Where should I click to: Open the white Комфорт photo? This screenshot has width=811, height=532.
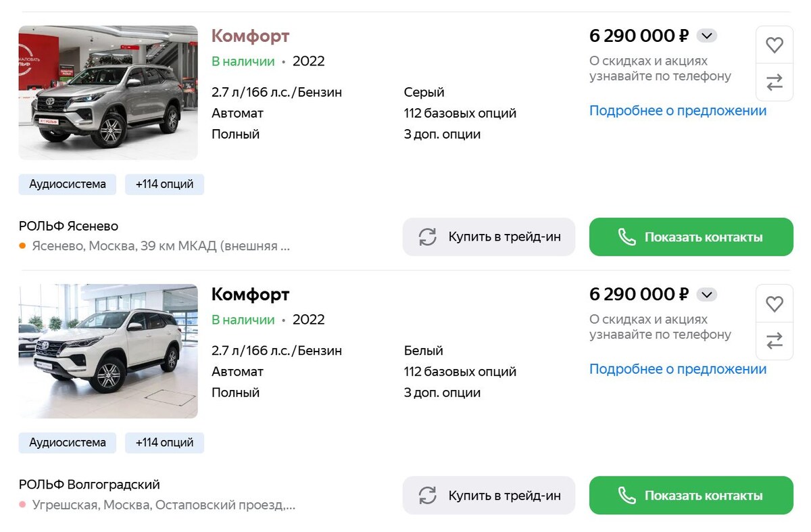pyautogui.click(x=108, y=351)
